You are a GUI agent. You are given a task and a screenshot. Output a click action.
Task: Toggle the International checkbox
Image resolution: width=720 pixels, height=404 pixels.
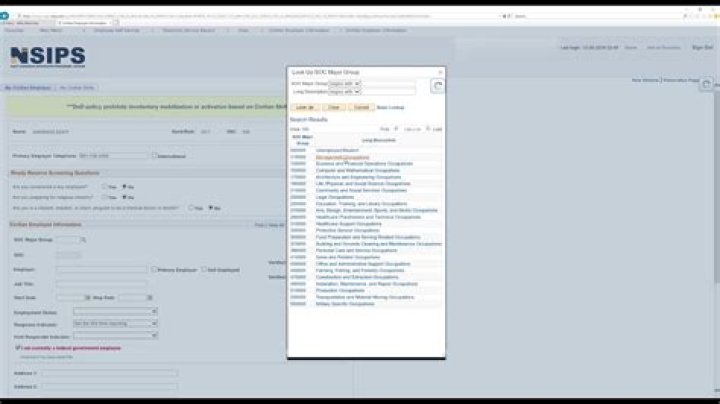click(154, 155)
